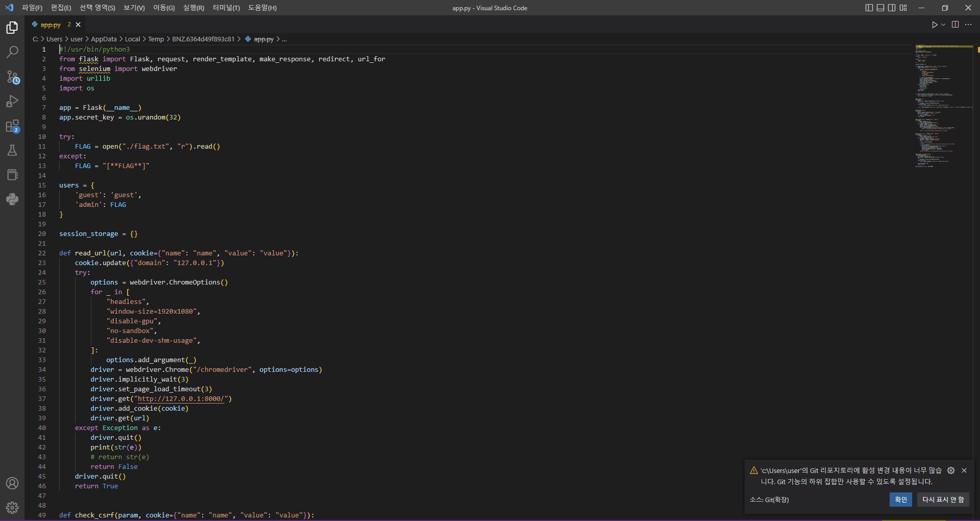Open the Source Control view
Screen dimensions: 980x521
point(12,77)
